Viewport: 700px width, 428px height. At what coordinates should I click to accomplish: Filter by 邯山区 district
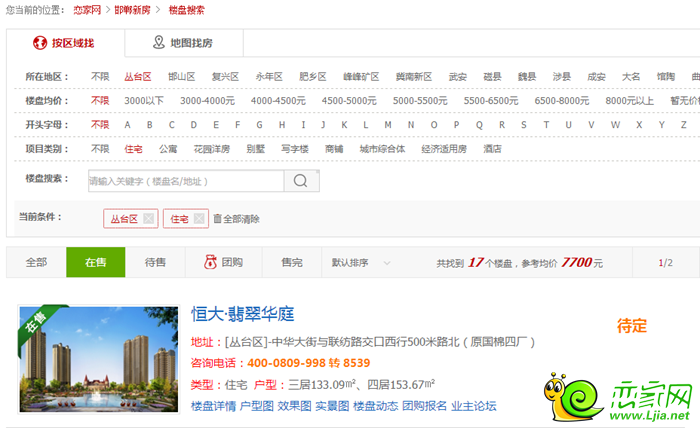click(181, 77)
